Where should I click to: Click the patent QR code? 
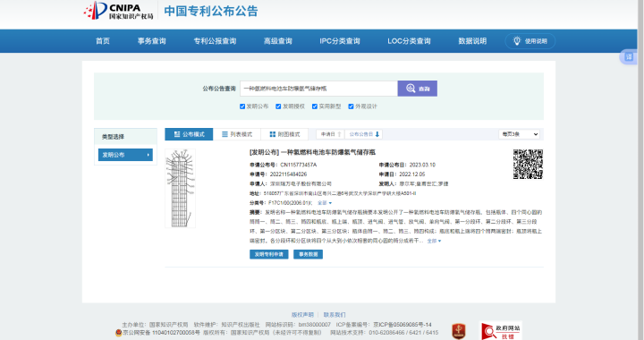(x=528, y=165)
